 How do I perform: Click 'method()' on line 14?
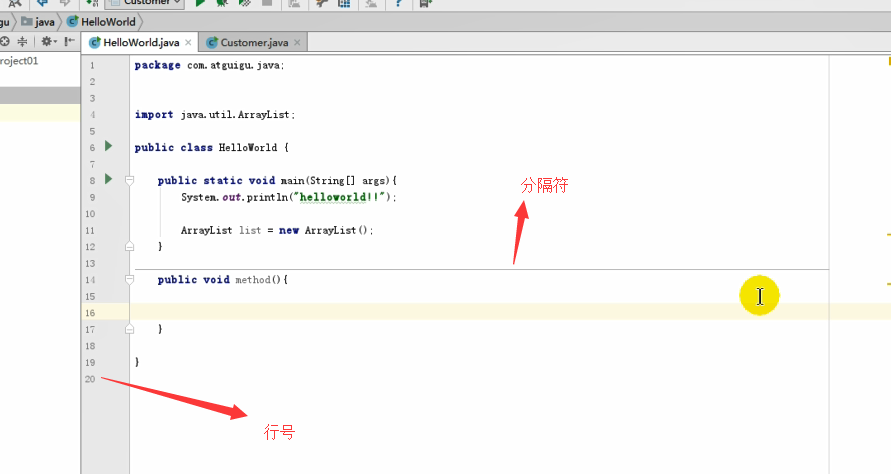pyautogui.click(x=258, y=280)
